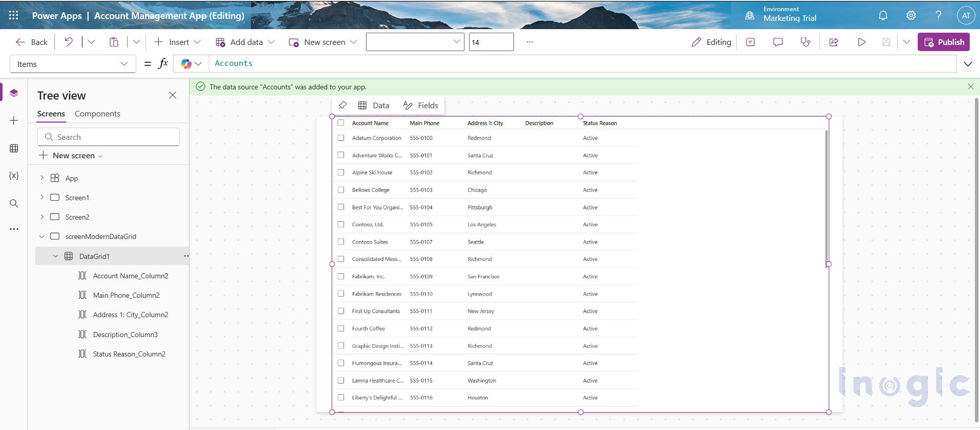Screen dimensions: 980x430
Task: Tick the header select-all checkbox
Action: (341, 123)
